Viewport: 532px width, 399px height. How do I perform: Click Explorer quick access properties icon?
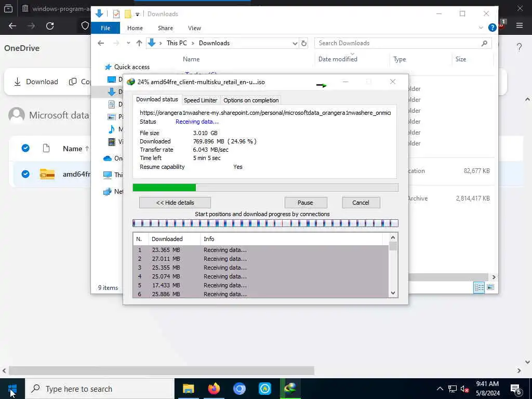click(x=116, y=14)
